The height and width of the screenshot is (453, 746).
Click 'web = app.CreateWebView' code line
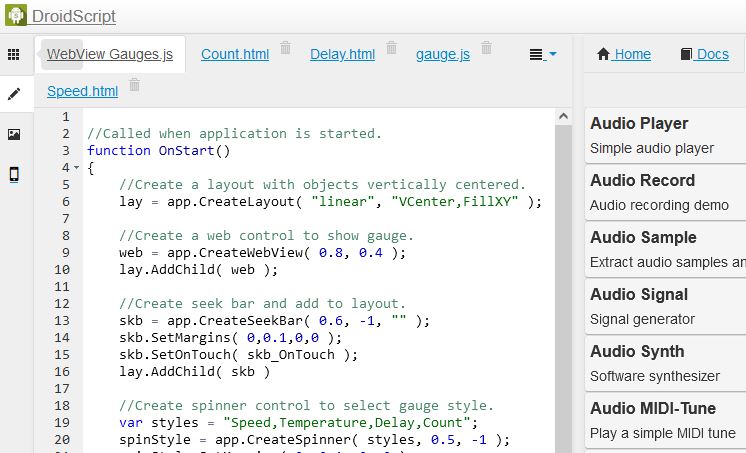coord(263,253)
